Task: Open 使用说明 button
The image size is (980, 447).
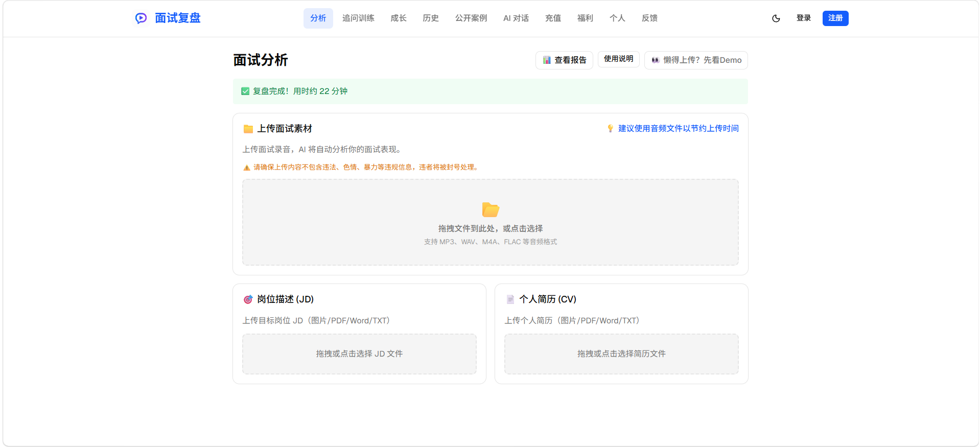Action: (x=618, y=59)
